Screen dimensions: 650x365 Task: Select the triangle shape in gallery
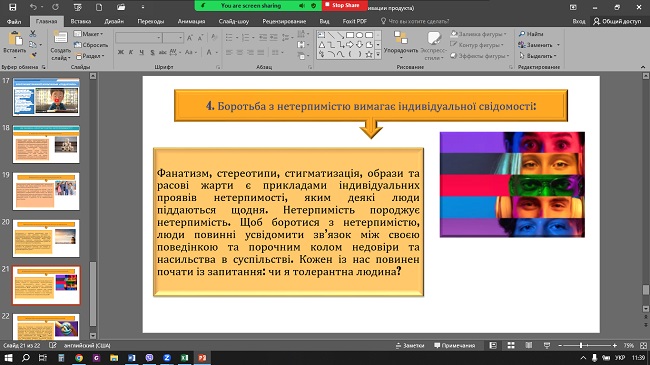point(322,45)
